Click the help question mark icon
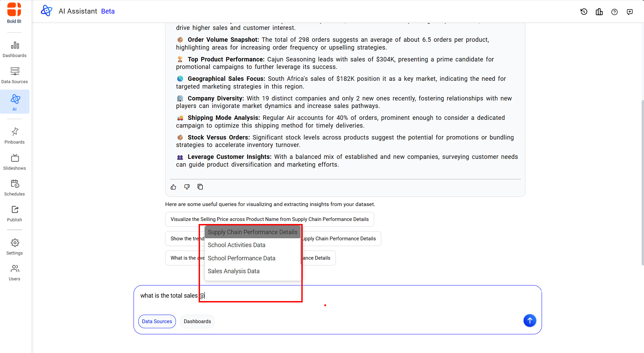The height and width of the screenshot is (353, 644). pos(614,12)
